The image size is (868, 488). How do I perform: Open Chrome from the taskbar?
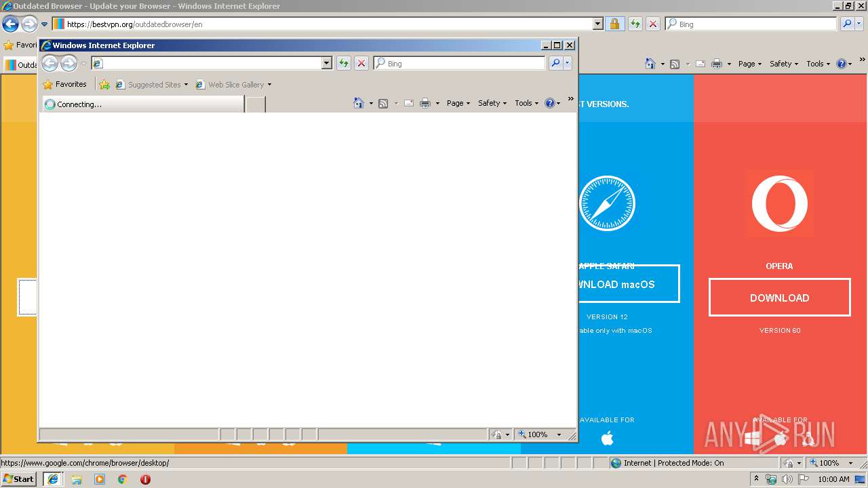coord(123,479)
